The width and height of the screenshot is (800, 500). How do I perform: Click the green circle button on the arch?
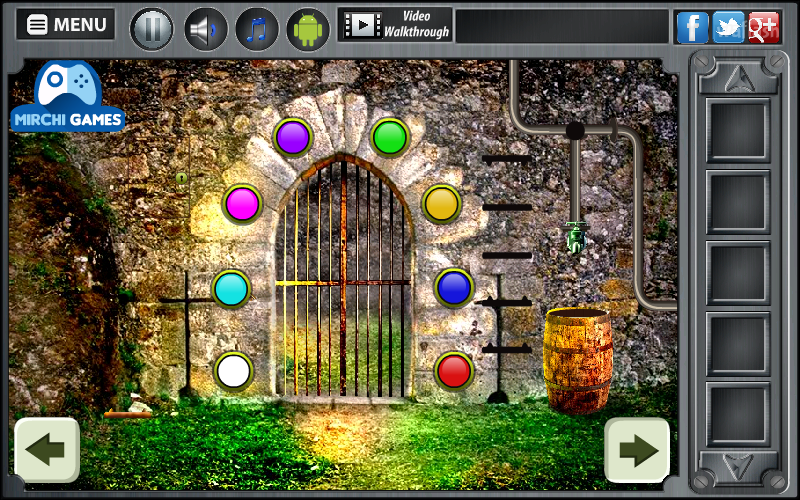[390, 137]
